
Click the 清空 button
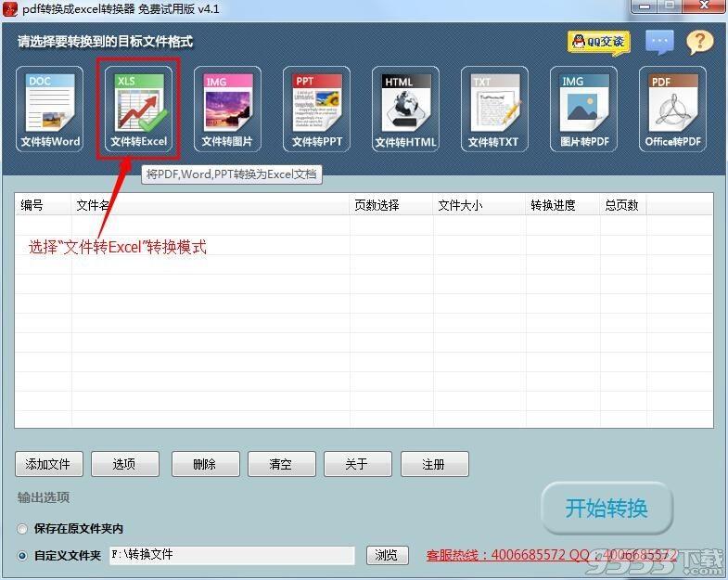[282, 464]
